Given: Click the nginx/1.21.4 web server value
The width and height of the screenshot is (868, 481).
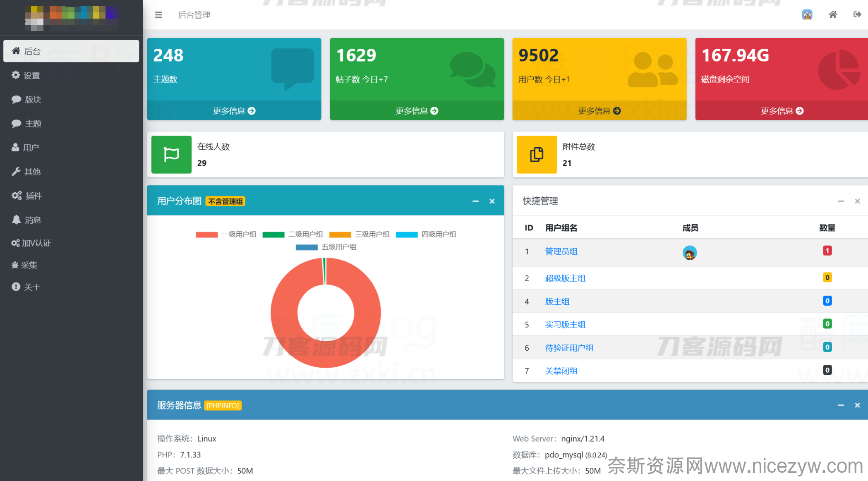Looking at the screenshot, I should (583, 439).
